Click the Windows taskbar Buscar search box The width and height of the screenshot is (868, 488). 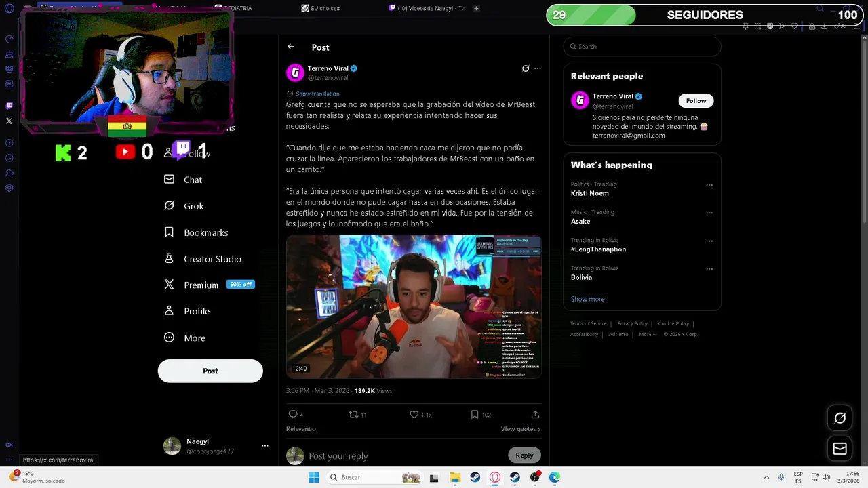[376, 477]
